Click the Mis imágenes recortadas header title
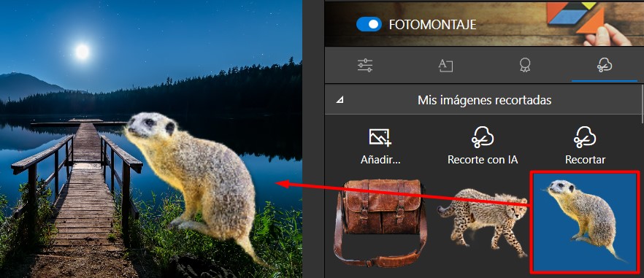 click(484, 100)
